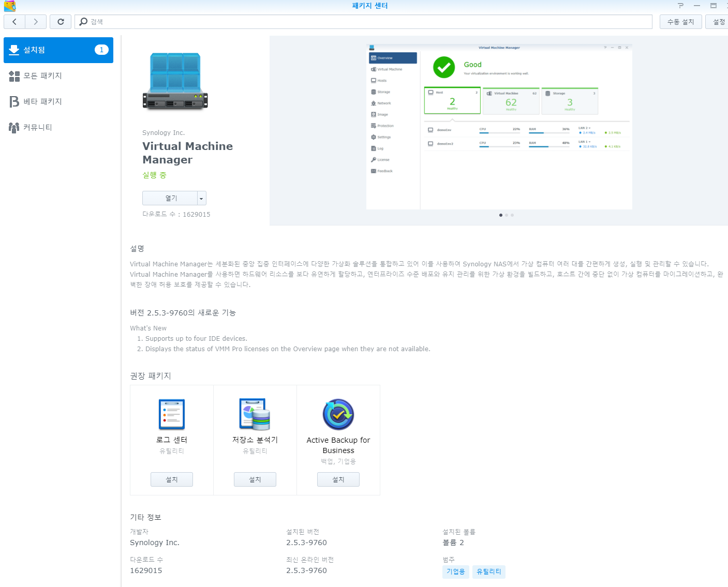Open the Active Backup for Business title
The height and width of the screenshot is (587, 728).
(x=338, y=445)
